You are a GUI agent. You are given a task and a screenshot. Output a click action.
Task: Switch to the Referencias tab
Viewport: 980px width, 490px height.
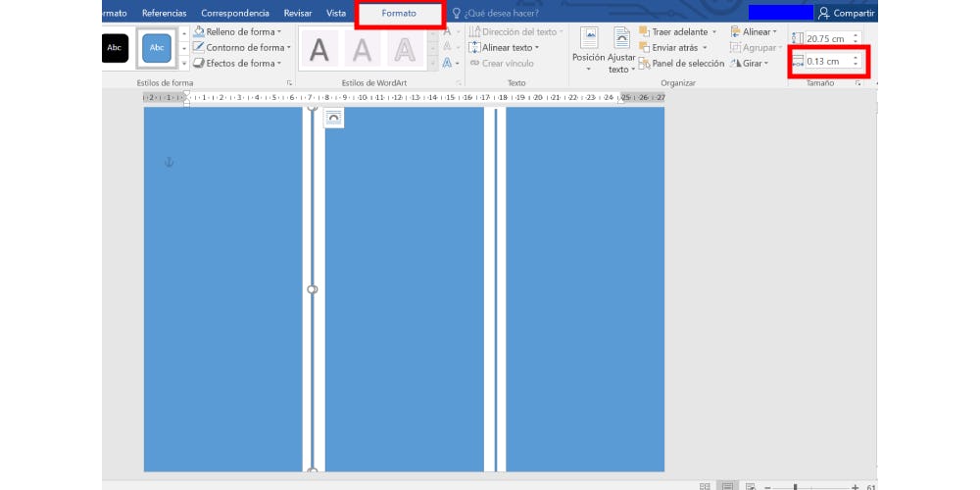pyautogui.click(x=164, y=13)
